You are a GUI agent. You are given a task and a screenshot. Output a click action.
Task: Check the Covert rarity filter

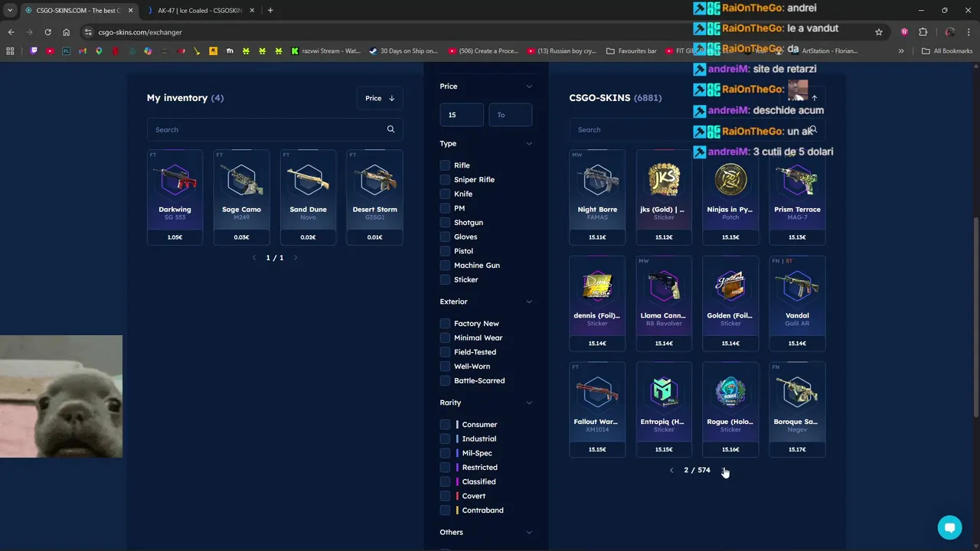(445, 496)
